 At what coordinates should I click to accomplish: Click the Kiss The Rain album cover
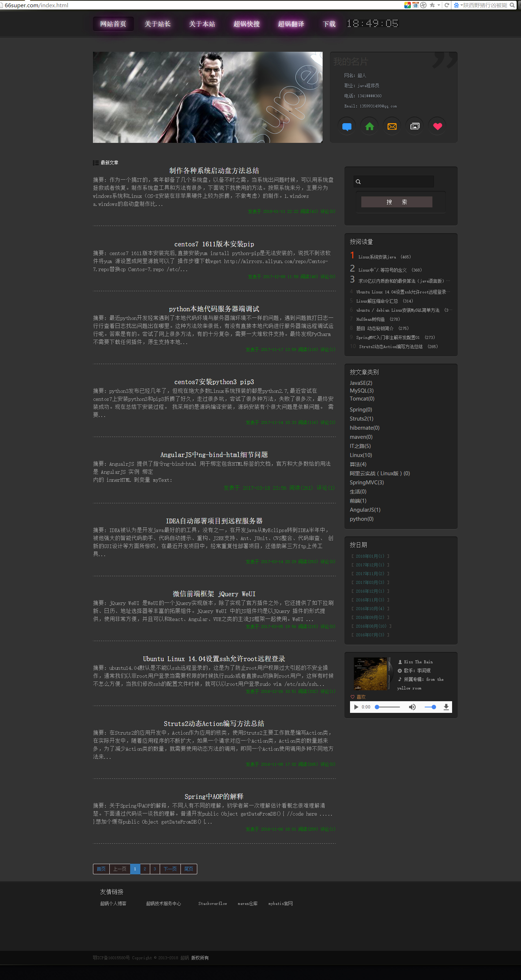(x=372, y=674)
